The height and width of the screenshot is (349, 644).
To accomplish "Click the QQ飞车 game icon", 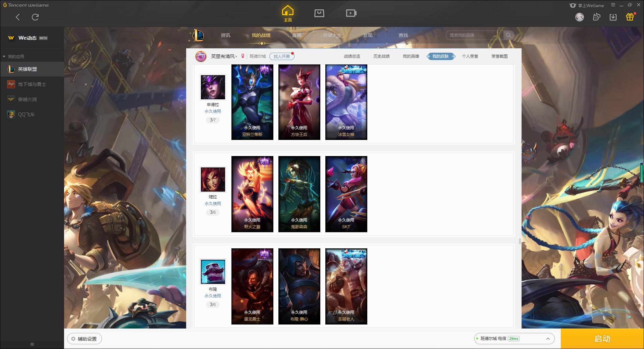I will tap(11, 114).
